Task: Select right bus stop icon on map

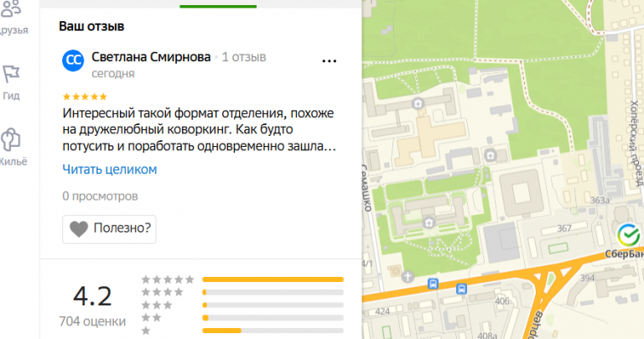Action: pyautogui.click(x=462, y=289)
